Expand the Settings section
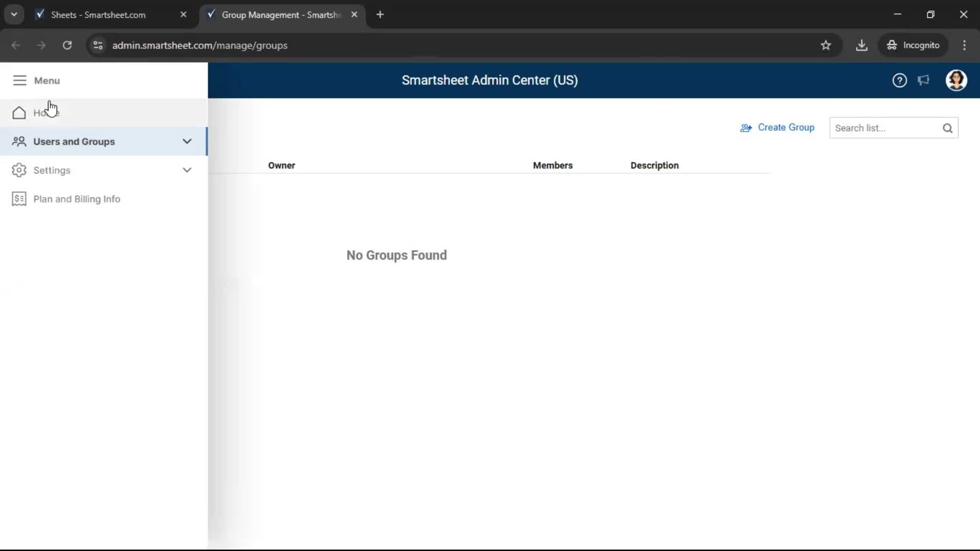Image resolution: width=980 pixels, height=551 pixels. click(x=187, y=170)
